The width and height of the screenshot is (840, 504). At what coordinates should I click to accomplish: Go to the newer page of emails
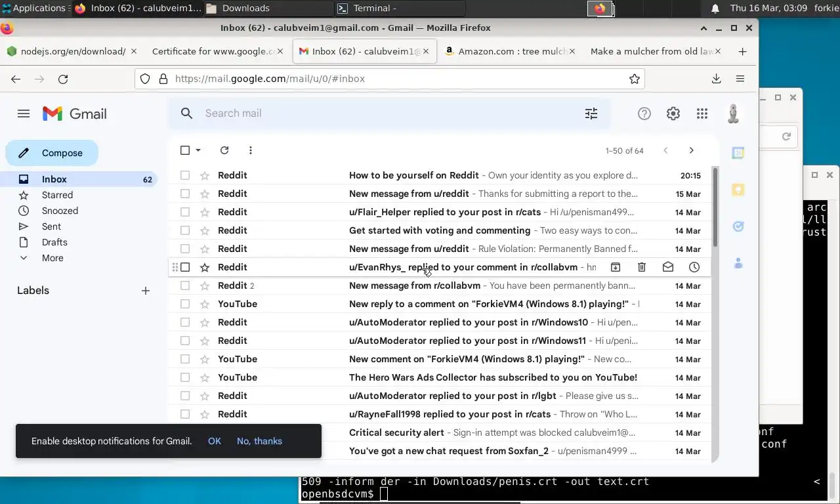[665, 150]
